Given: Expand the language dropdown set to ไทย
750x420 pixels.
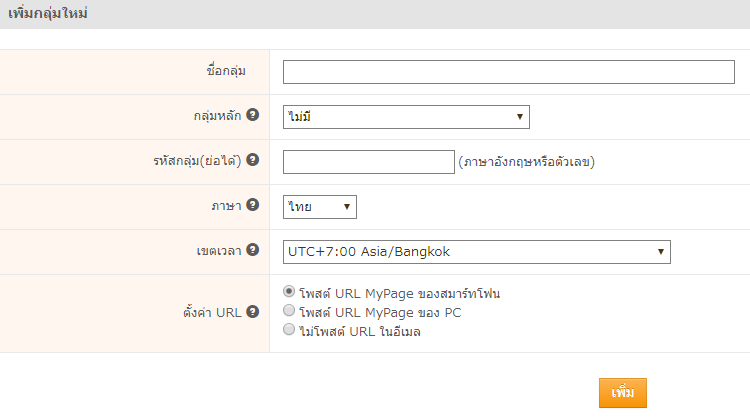Looking at the screenshot, I should tap(320, 206).
